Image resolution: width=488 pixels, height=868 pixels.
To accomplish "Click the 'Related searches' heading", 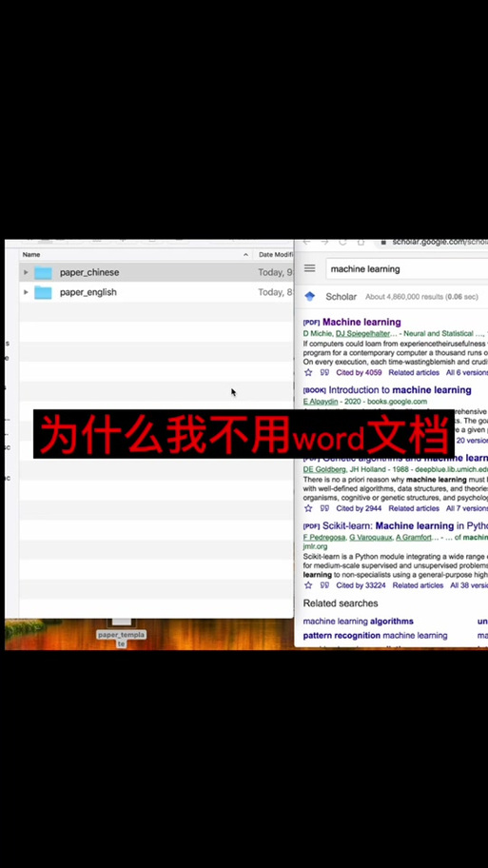I will [341, 603].
